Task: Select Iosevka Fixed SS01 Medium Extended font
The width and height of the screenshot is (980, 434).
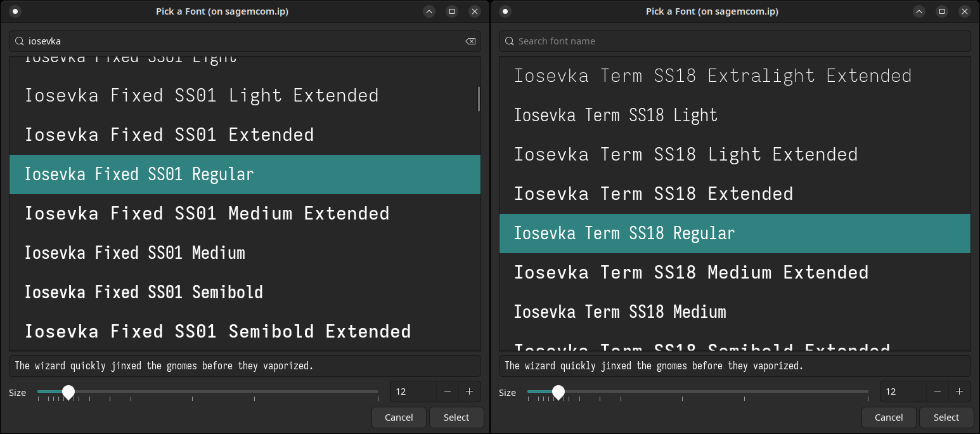Action: (207, 214)
